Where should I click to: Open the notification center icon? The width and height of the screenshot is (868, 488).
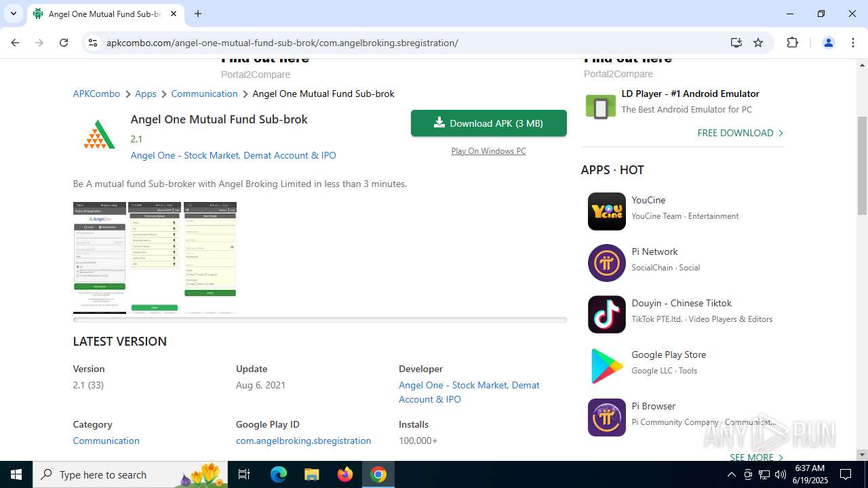pos(846,474)
